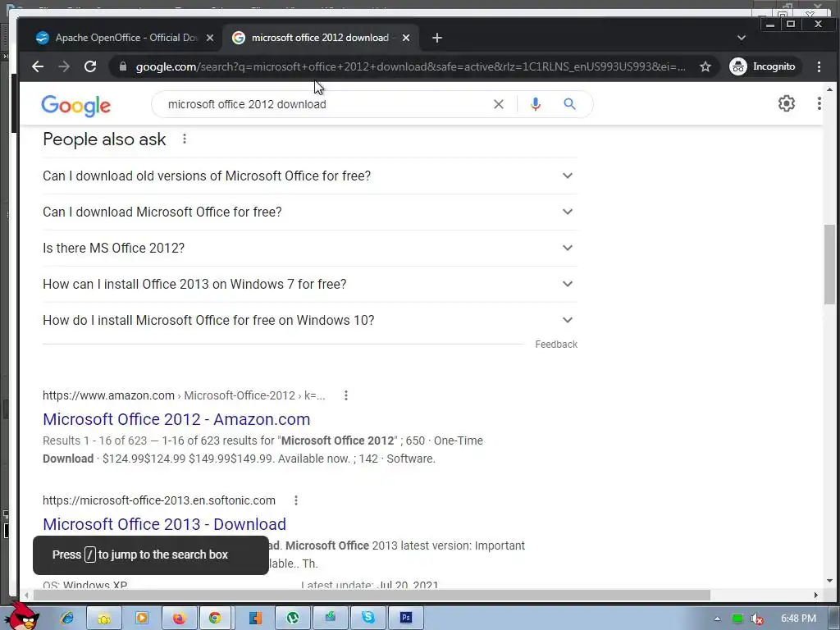Open the Google page's three-dot menu
The image size is (840, 630).
819,103
